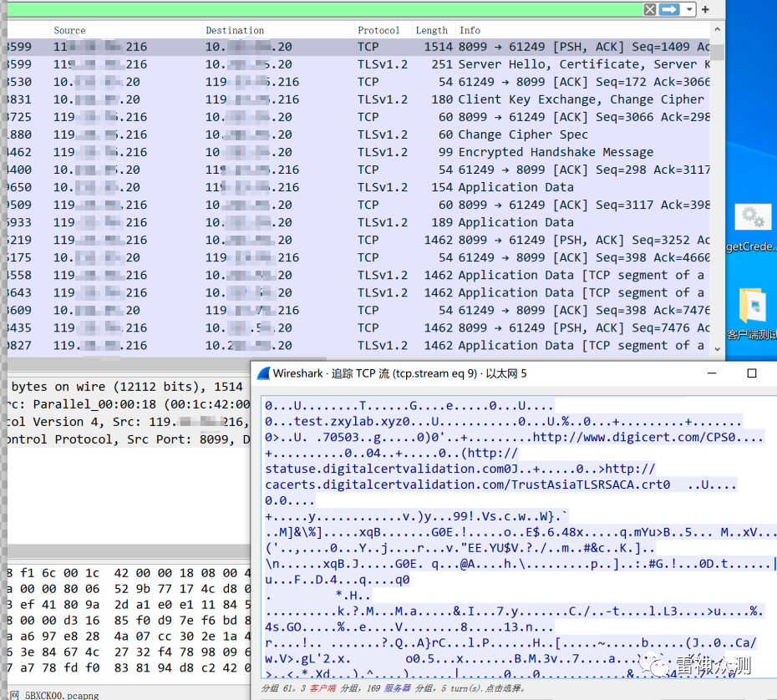Click the stream status line with '169 服务器 分组'

[393, 688]
